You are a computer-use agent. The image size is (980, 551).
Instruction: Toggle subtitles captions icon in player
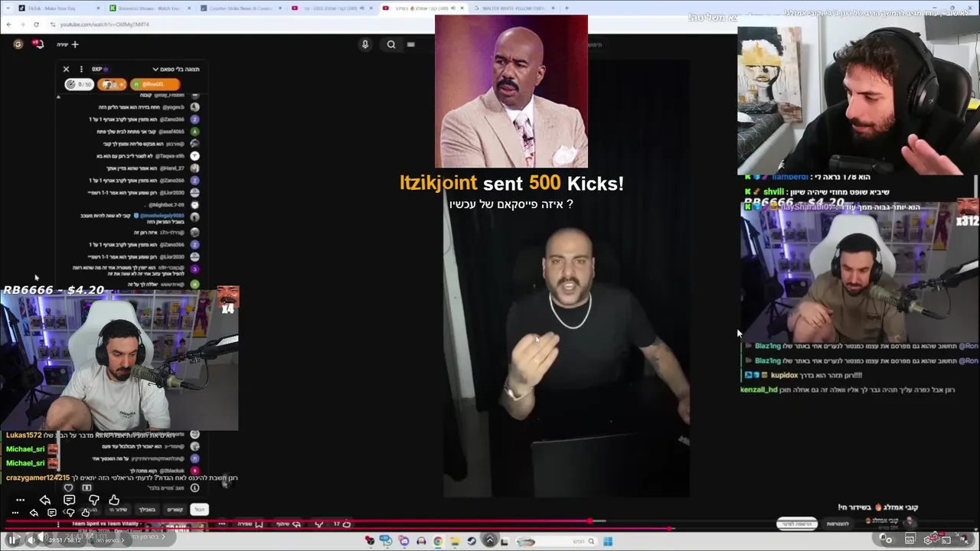[x=910, y=540]
